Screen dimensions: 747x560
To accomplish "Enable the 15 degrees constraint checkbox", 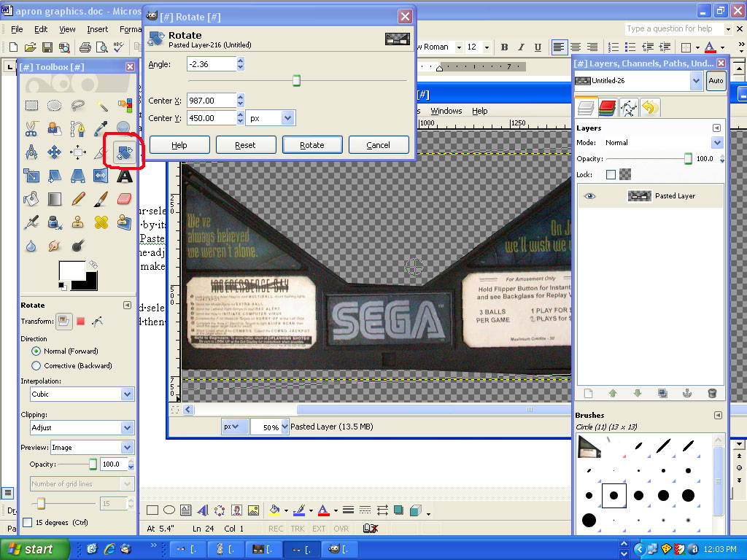I will tap(28, 522).
